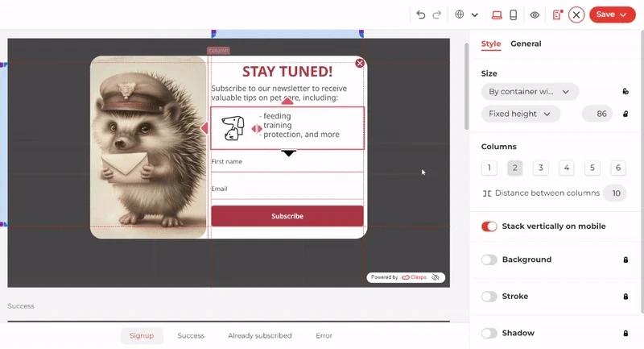Select the Error view tab
The height and width of the screenshot is (349, 644).
324,336
